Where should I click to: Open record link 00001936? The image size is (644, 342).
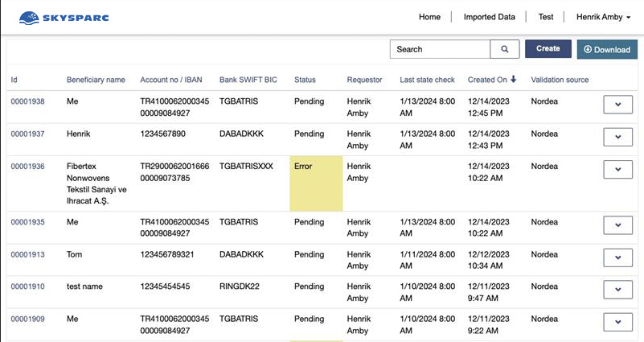tap(27, 167)
